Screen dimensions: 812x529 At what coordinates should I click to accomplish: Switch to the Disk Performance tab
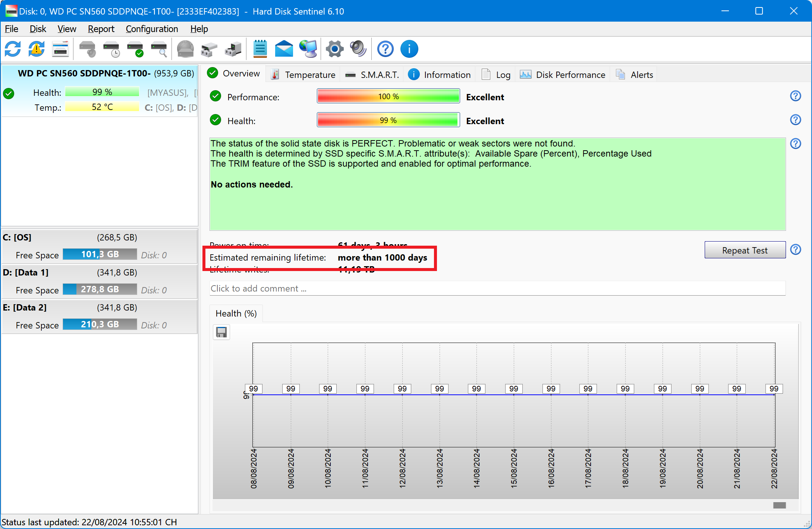click(563, 75)
